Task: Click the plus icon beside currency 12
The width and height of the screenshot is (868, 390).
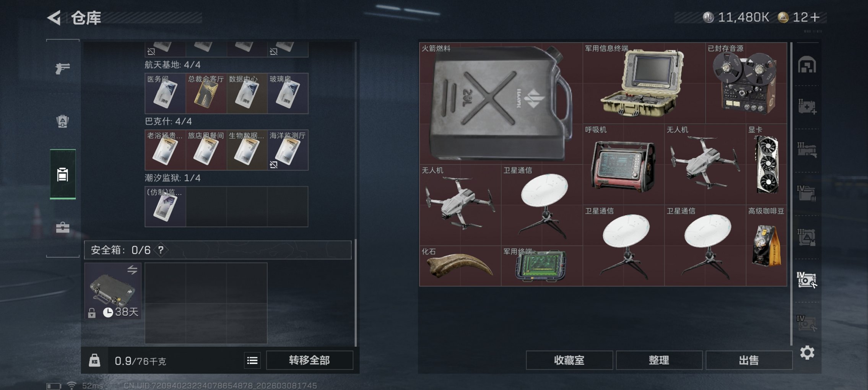Action: [x=815, y=17]
